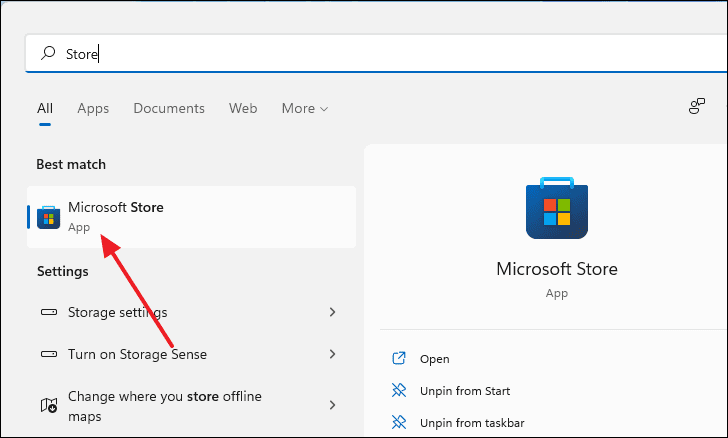Open Microsoft Store best match result
The height and width of the screenshot is (438, 728).
[191, 217]
